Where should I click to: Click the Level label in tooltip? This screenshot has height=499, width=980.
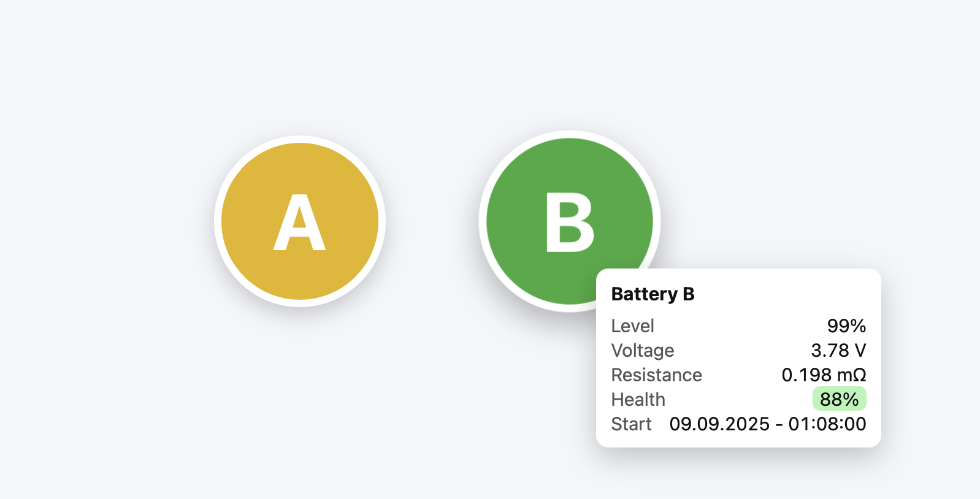click(632, 326)
